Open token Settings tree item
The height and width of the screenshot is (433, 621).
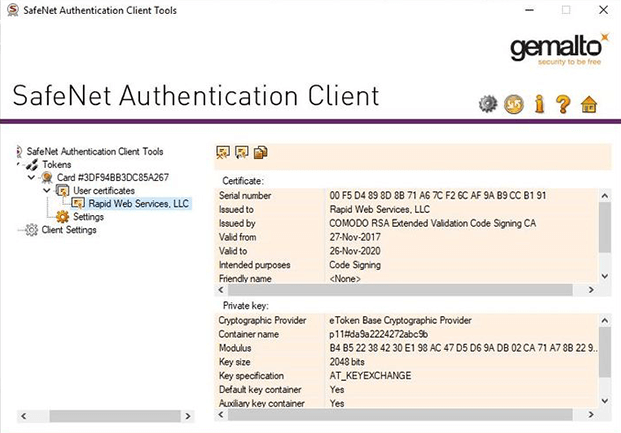(x=88, y=217)
